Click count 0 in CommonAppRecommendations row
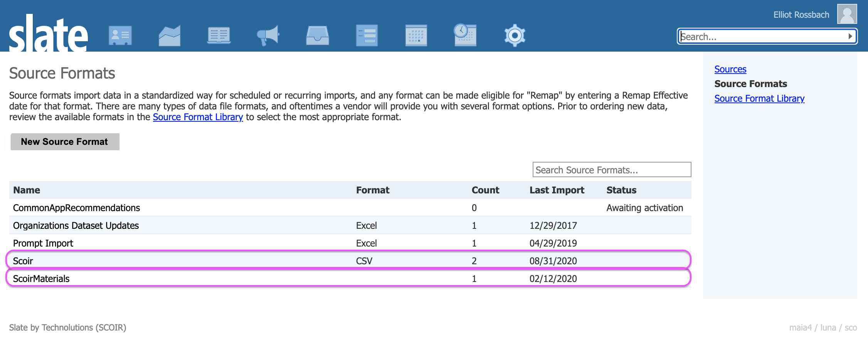The width and height of the screenshot is (868, 349). (474, 208)
